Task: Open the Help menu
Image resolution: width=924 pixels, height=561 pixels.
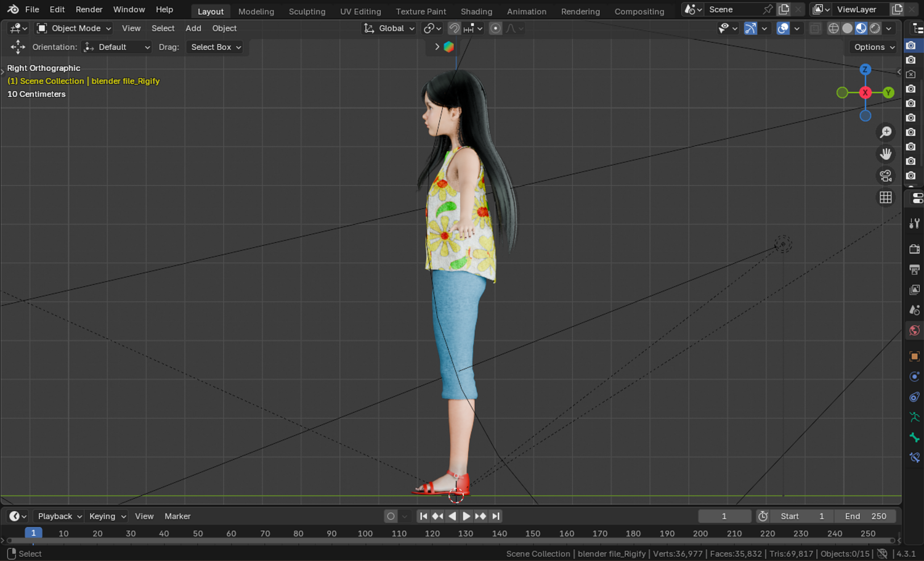Action: [x=164, y=9]
